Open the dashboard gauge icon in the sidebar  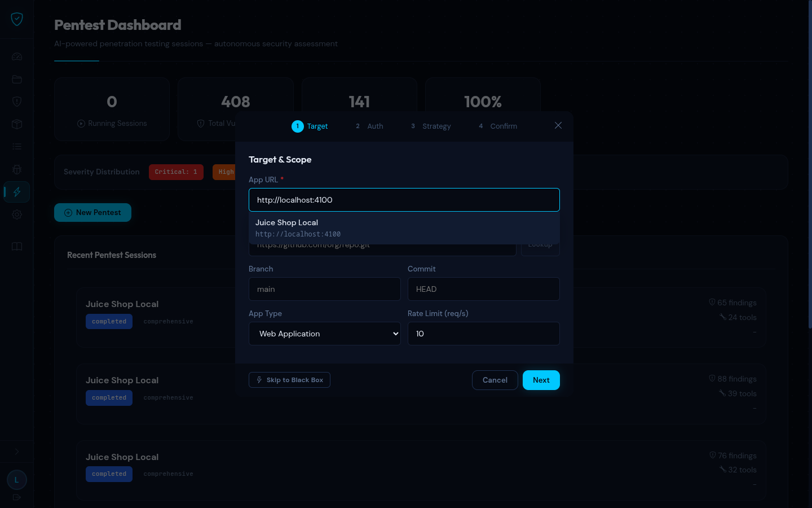pyautogui.click(x=16, y=56)
